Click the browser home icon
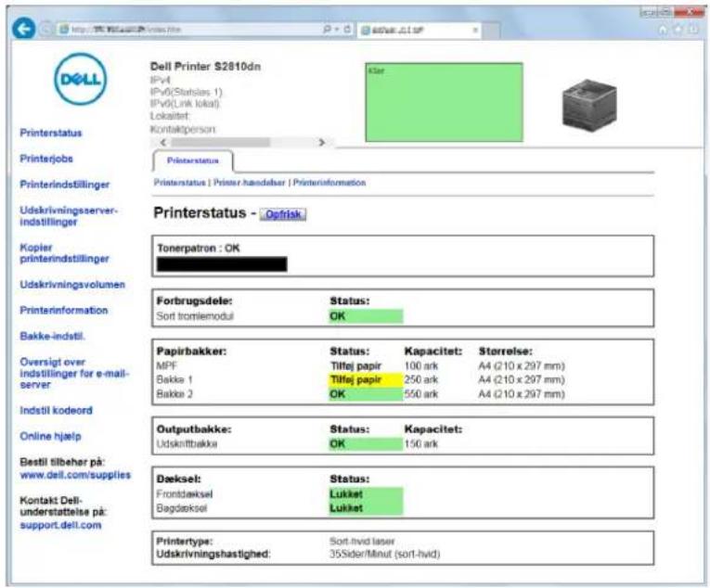 pyautogui.click(x=663, y=30)
